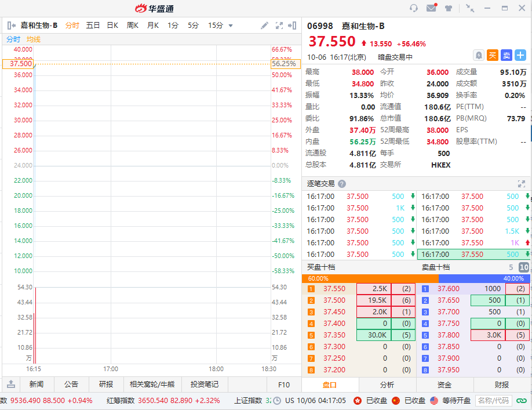Click the customer service headset icon
This screenshot has width=532, height=410.
[414, 8]
